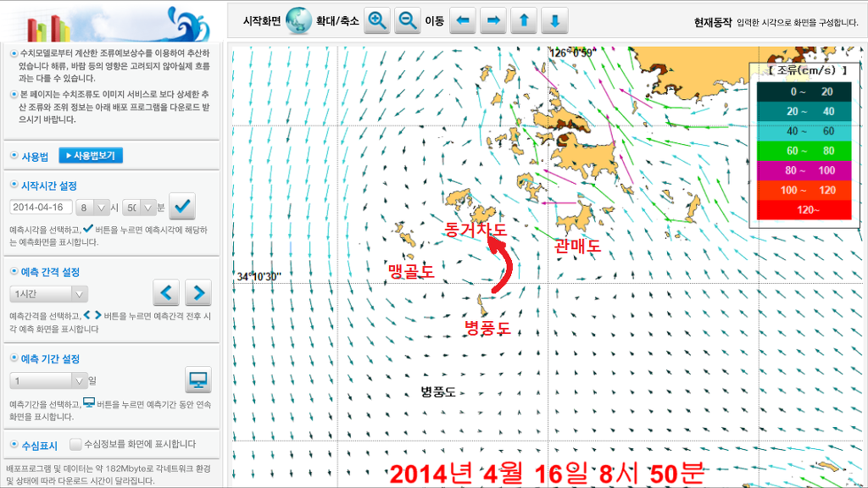The width and height of the screenshot is (868, 488).
Task: Click the 수심표시 heading
Action: pos(39,446)
